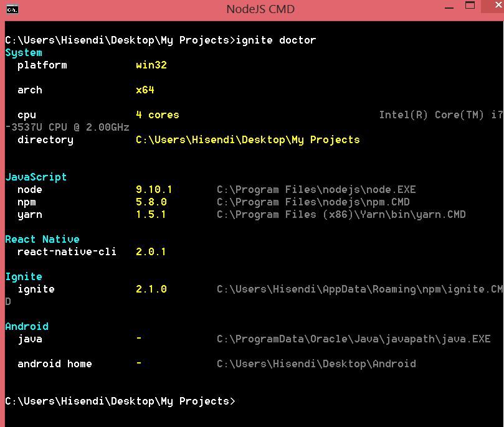Click the 'cpu' label

pos(27,115)
